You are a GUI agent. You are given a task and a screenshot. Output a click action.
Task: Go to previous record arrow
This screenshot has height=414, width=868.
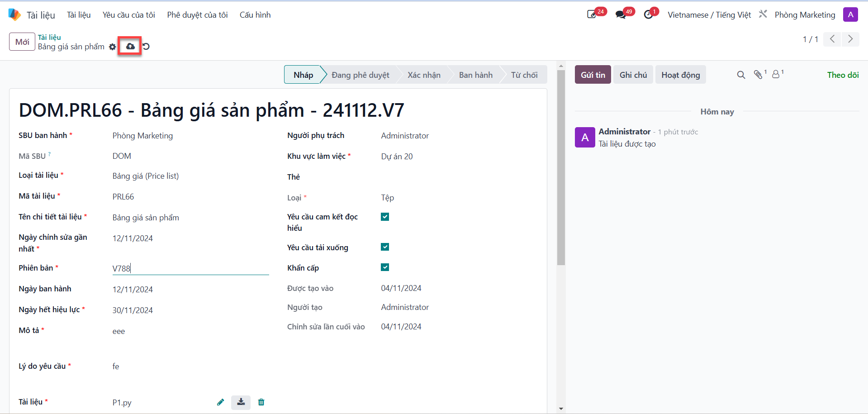tap(832, 39)
